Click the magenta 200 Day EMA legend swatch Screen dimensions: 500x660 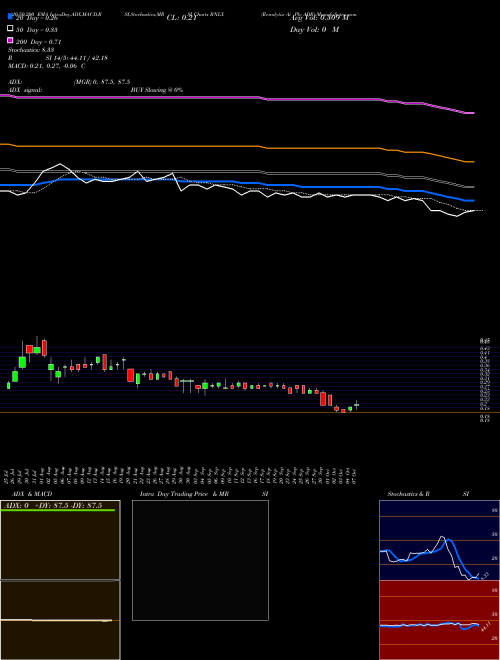(10, 41)
